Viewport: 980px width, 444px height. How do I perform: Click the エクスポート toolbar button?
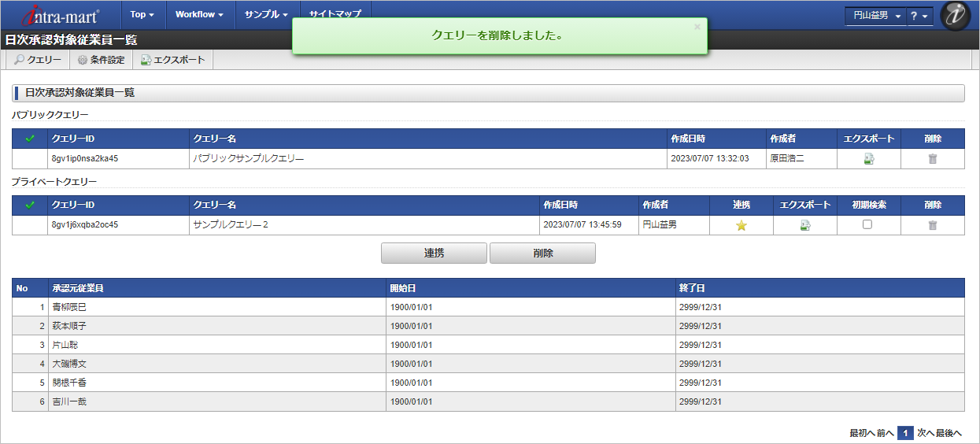tap(172, 60)
